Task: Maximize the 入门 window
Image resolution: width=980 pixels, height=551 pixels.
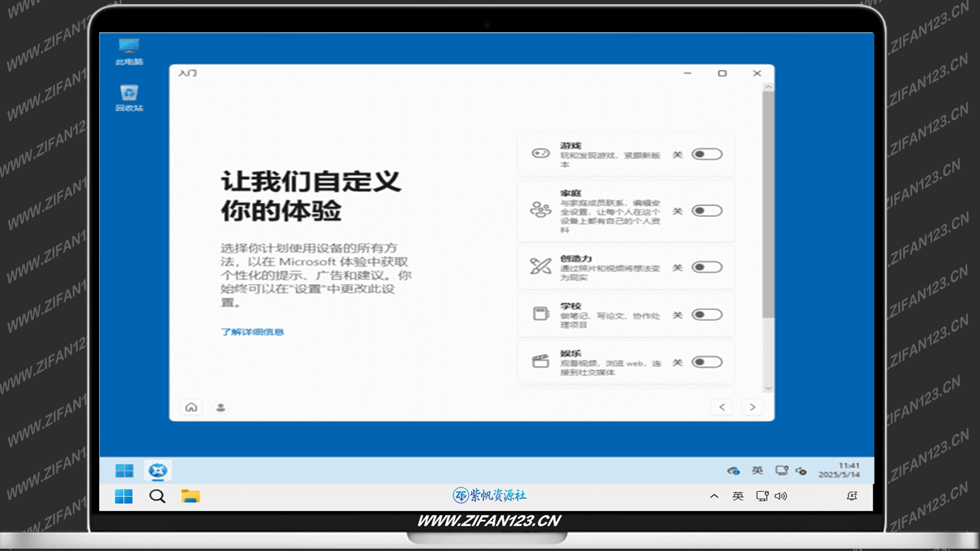Action: click(x=722, y=73)
